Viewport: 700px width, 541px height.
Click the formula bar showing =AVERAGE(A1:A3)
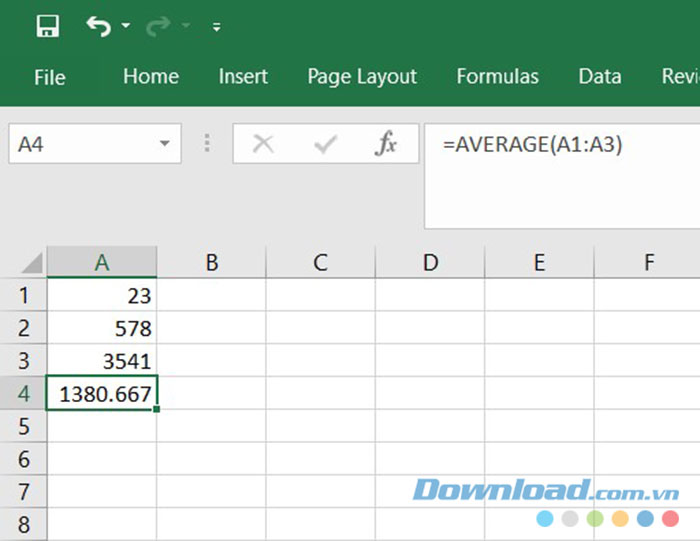tap(560, 145)
